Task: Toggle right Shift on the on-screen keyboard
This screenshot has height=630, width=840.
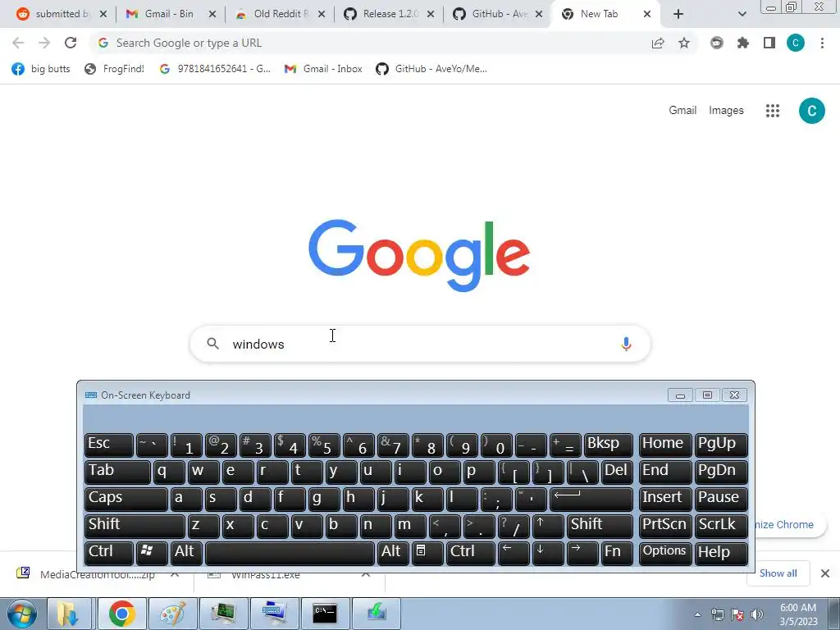Action: (x=600, y=526)
